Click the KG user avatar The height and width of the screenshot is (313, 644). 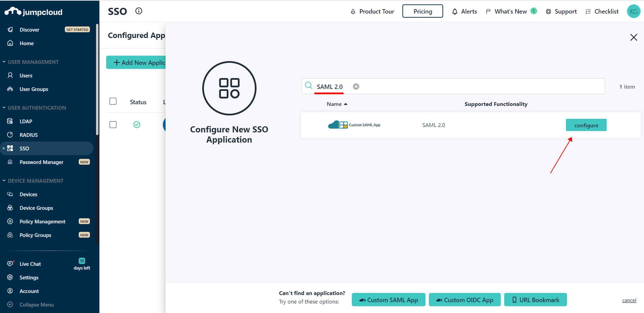click(x=633, y=11)
